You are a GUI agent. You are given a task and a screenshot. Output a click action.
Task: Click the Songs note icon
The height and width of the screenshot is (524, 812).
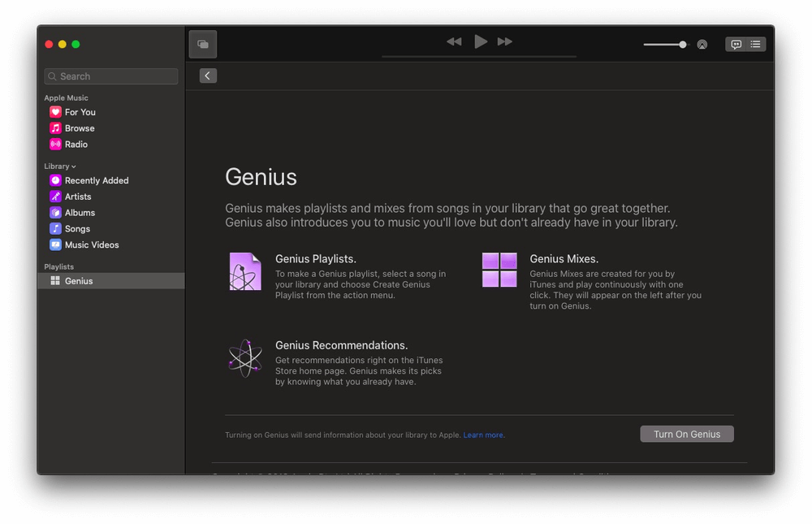[x=55, y=228]
